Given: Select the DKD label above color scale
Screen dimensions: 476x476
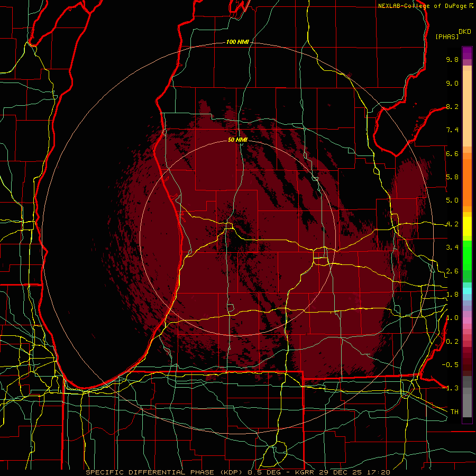Looking at the screenshot, I should 465,32.
